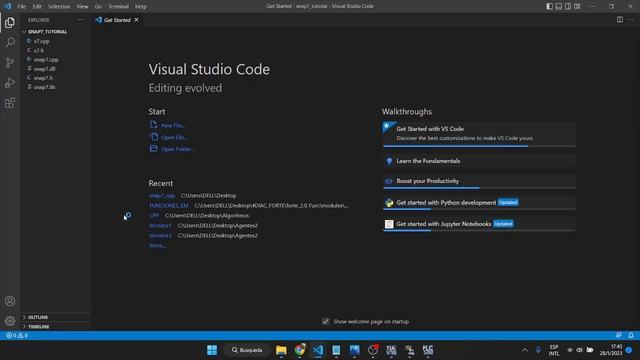Toggle secondary side bar layout icon
Screen dimensions: 640x360
point(568,6)
